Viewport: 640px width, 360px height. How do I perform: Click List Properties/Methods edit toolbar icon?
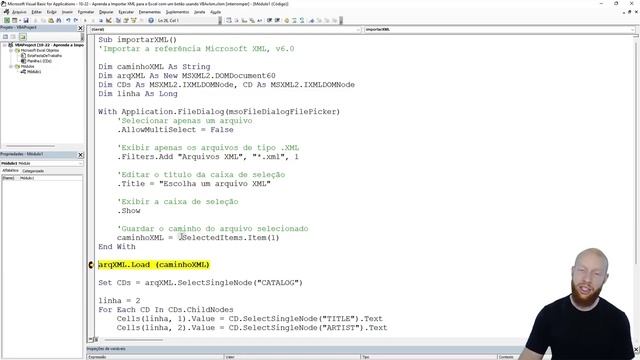[x=229, y=20]
